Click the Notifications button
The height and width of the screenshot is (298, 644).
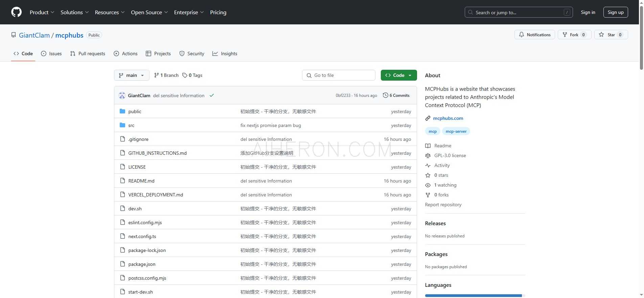(535, 35)
